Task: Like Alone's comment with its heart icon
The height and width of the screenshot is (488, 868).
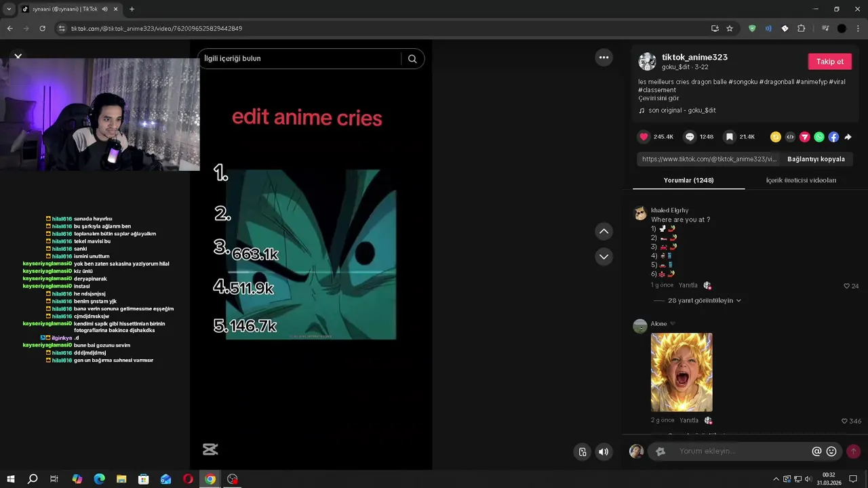Action: click(x=844, y=421)
